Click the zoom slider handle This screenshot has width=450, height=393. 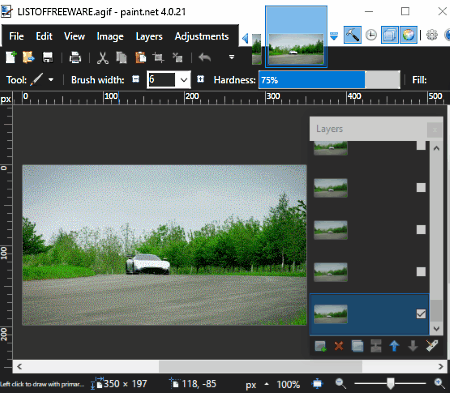(390, 384)
